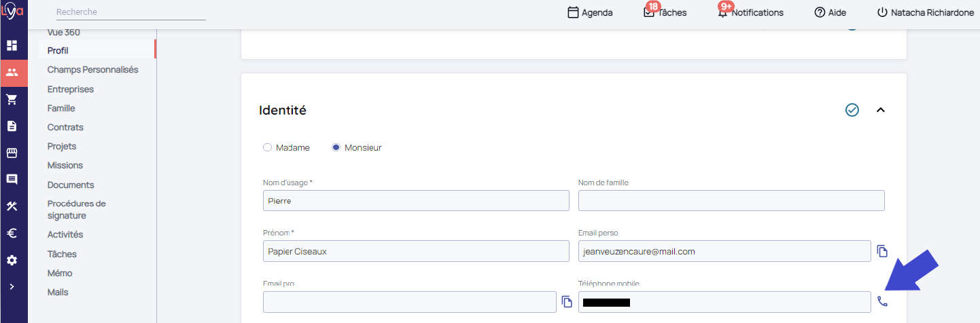Open the Contrats menu item
The width and height of the screenshot is (980, 323).
tap(65, 128)
